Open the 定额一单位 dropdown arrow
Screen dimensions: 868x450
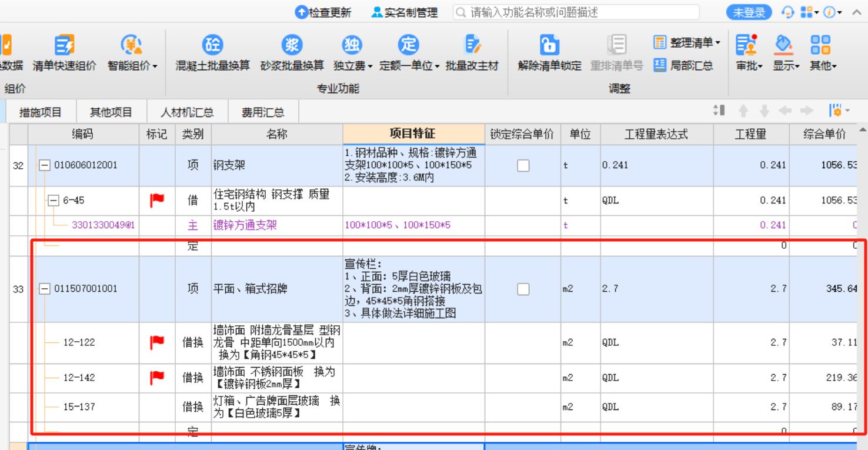tap(437, 66)
